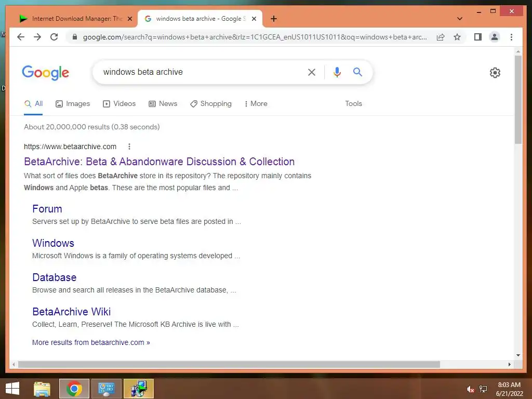Click the scroll-left arrow of horizontal scrollbar
The width and height of the screenshot is (532, 399).
coord(14,364)
